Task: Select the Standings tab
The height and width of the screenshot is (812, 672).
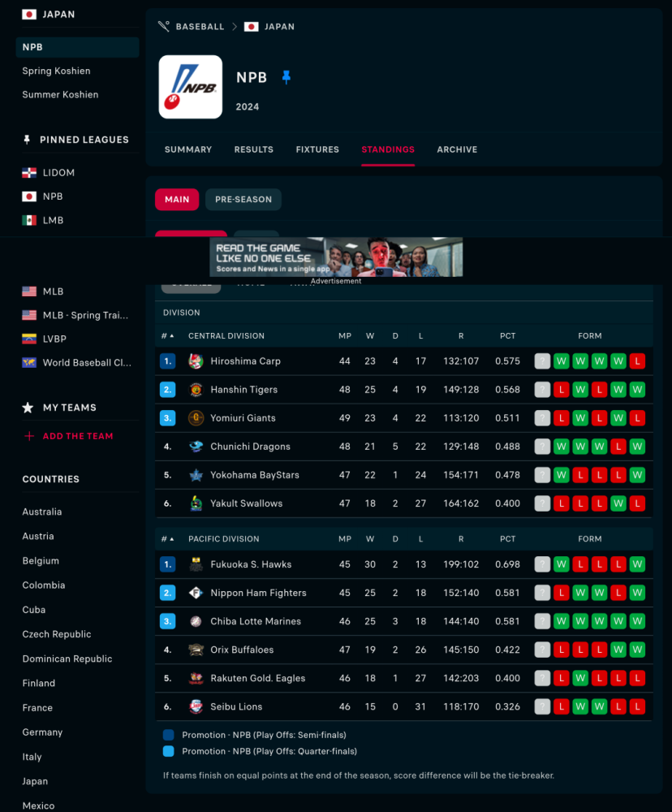Action: click(x=388, y=149)
